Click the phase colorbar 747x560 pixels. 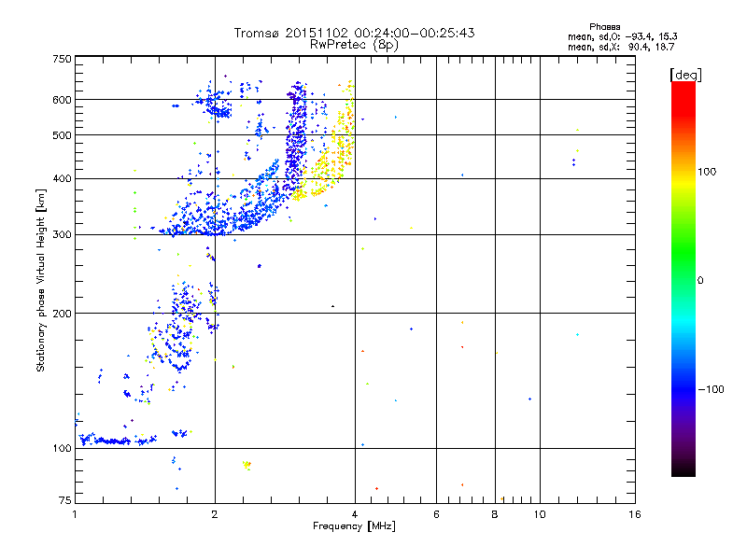[684, 279]
